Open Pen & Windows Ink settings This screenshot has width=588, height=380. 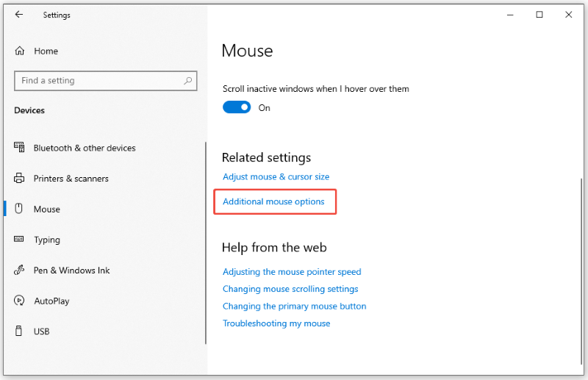(71, 270)
